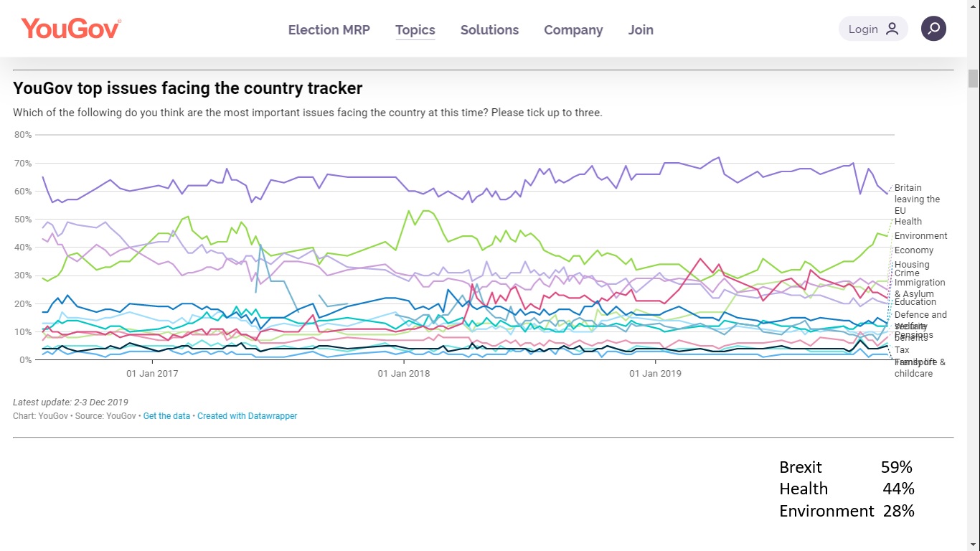The image size is (980, 551).
Task: Open the Topics menu
Action: tap(415, 30)
